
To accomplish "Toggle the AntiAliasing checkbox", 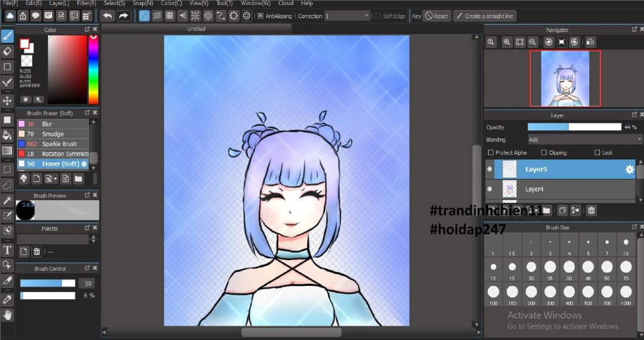I will [260, 16].
